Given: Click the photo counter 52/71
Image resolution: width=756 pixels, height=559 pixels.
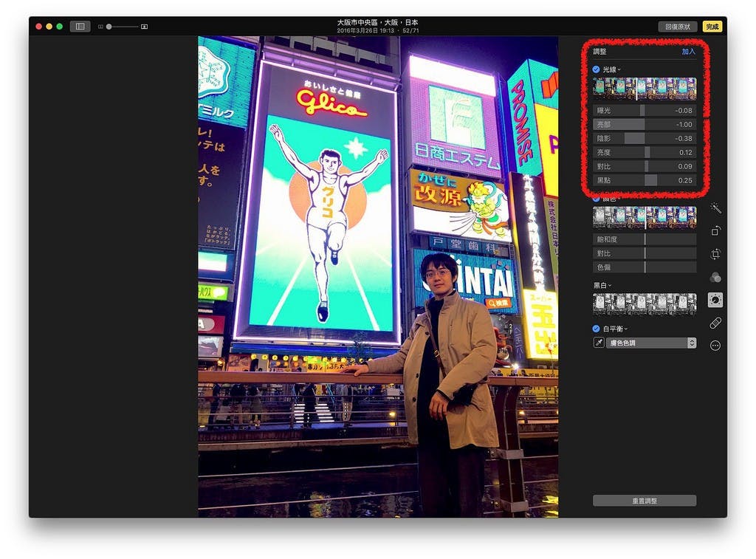Looking at the screenshot, I should click(410, 30).
